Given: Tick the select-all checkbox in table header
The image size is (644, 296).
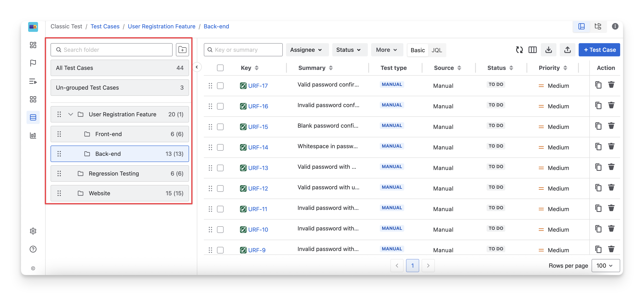Looking at the screenshot, I should [x=220, y=68].
